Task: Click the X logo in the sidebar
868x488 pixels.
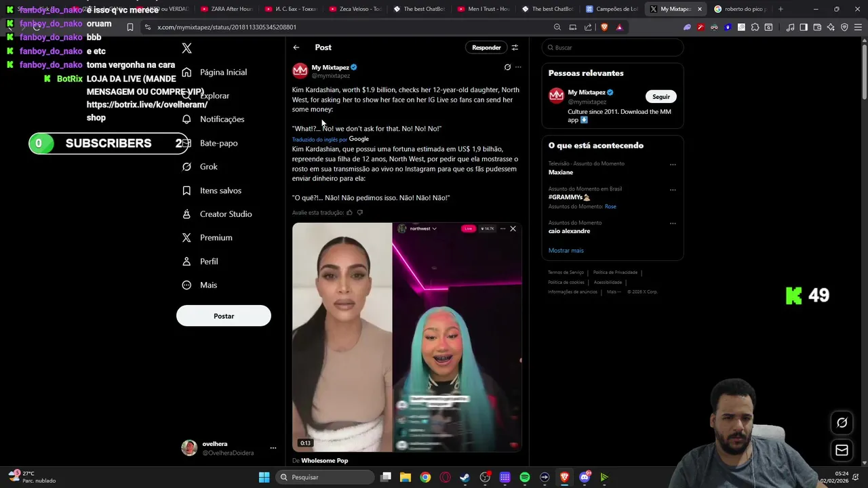Action: [187, 48]
